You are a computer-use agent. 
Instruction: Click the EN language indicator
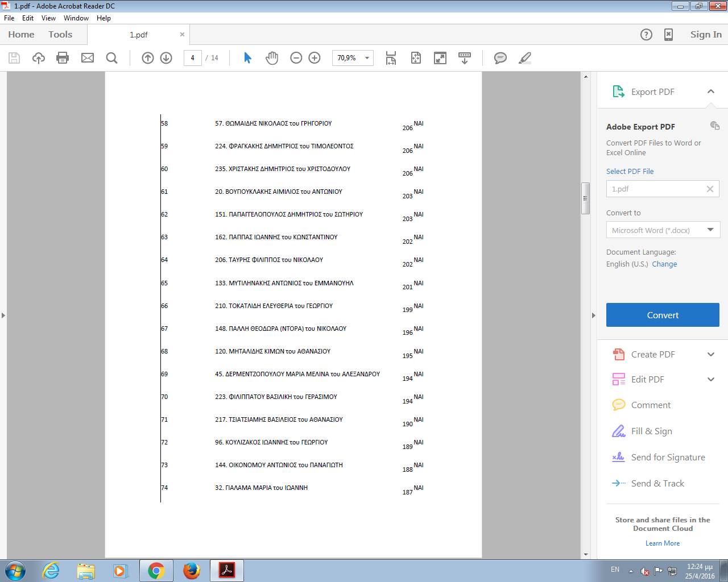[x=615, y=569]
